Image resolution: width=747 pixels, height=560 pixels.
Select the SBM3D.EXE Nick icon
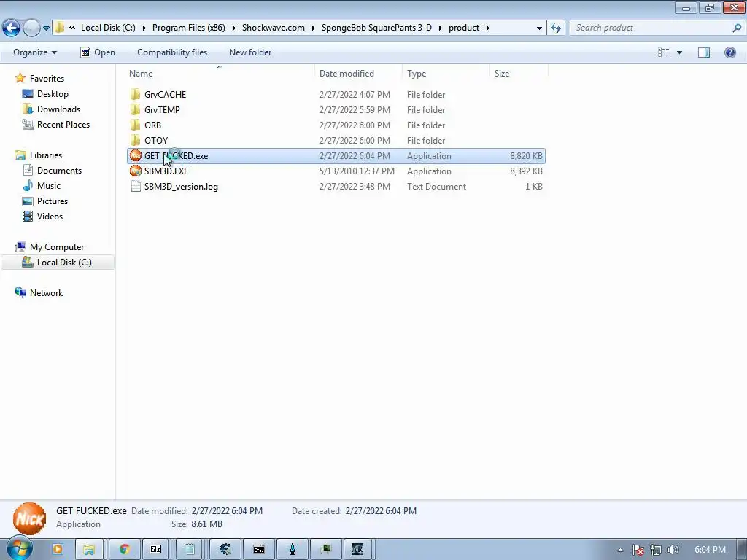click(135, 171)
